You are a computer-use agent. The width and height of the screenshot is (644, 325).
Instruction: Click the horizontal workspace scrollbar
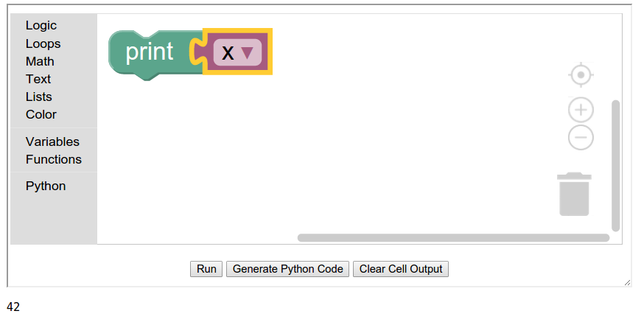tap(453, 237)
